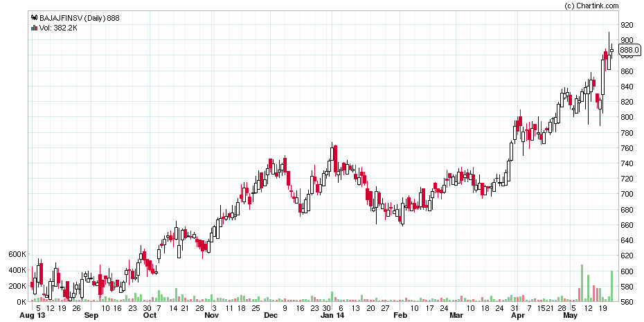This screenshot has height=322, width=644.
Task: Select the May month label
Action: click(570, 315)
